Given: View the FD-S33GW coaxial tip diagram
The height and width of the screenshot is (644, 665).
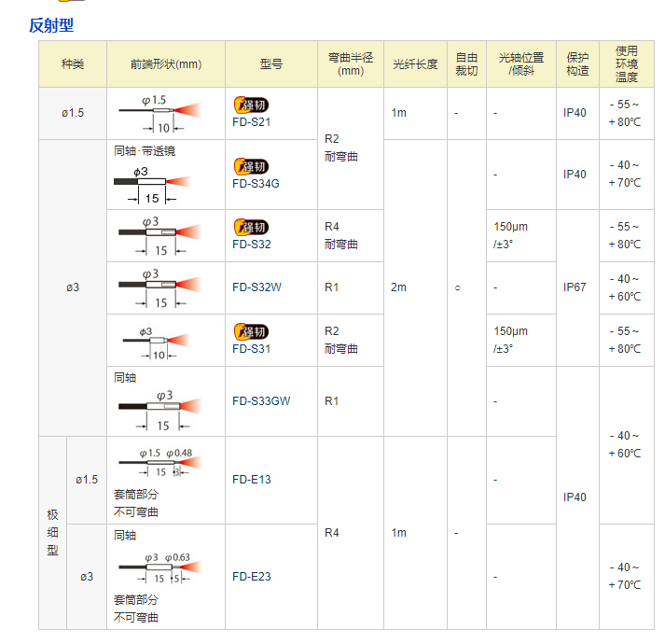Looking at the screenshot, I should [159, 409].
